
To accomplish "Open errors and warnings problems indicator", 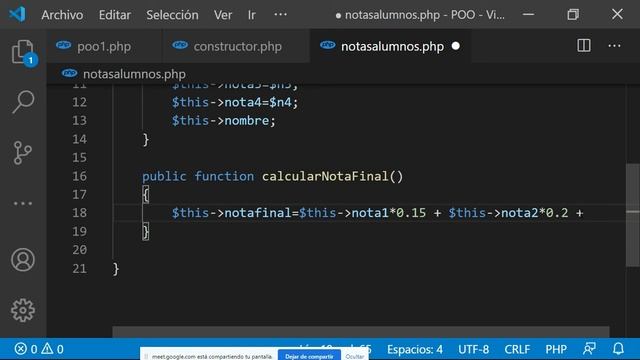I will click(39, 349).
